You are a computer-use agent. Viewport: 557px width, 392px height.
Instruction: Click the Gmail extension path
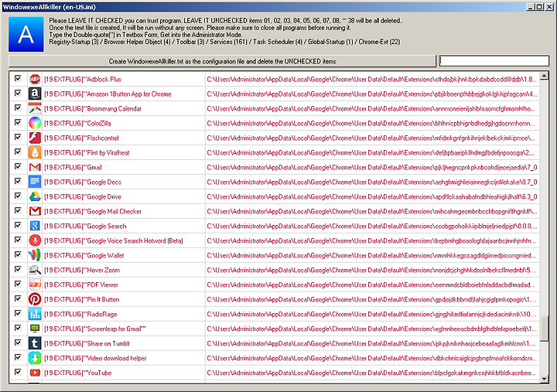tap(372, 167)
